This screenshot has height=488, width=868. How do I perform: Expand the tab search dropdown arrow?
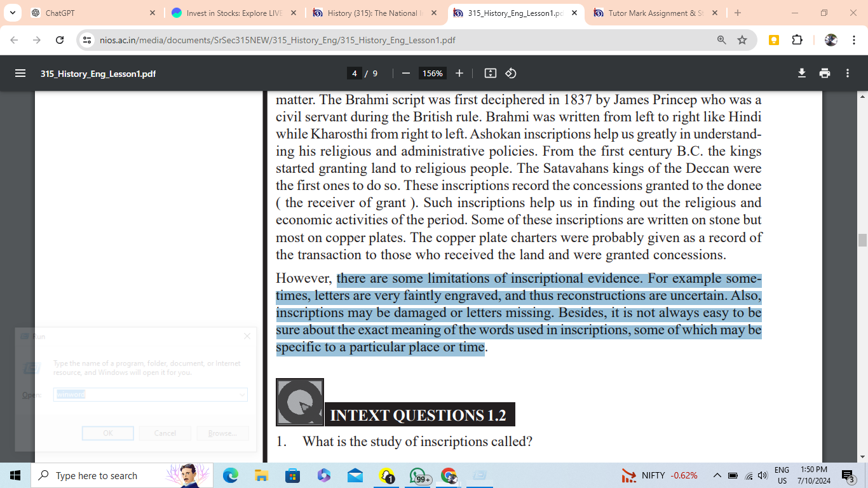(x=12, y=13)
